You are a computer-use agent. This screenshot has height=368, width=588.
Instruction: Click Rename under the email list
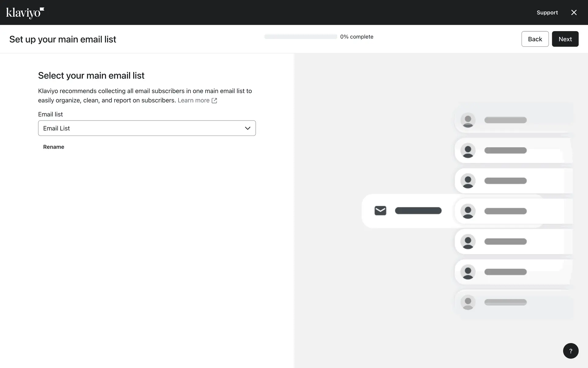(x=54, y=147)
